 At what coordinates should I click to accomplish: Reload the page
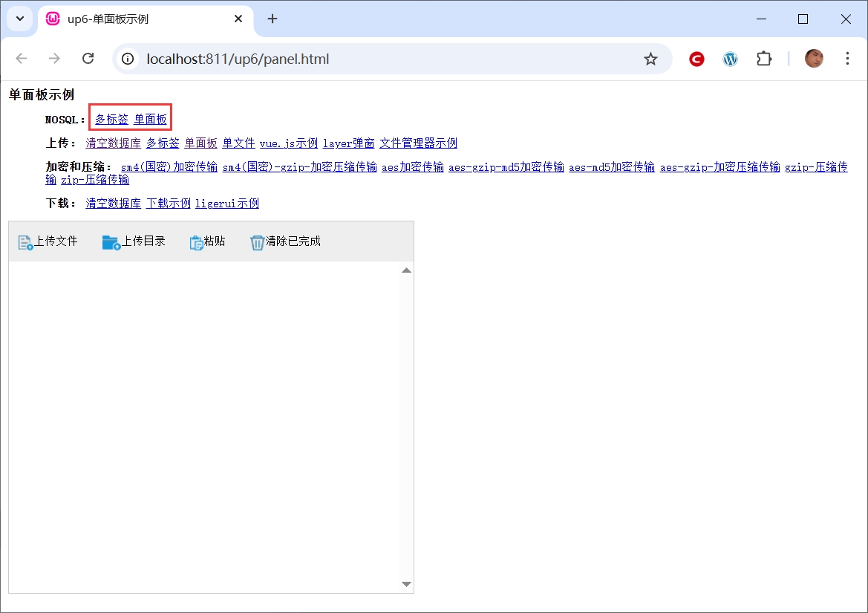tap(88, 59)
